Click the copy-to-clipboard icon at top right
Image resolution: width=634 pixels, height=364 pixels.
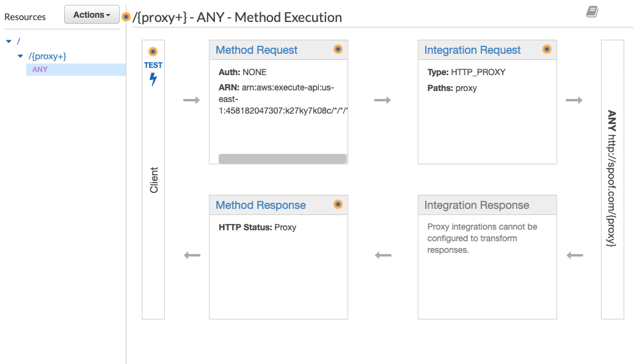click(592, 12)
